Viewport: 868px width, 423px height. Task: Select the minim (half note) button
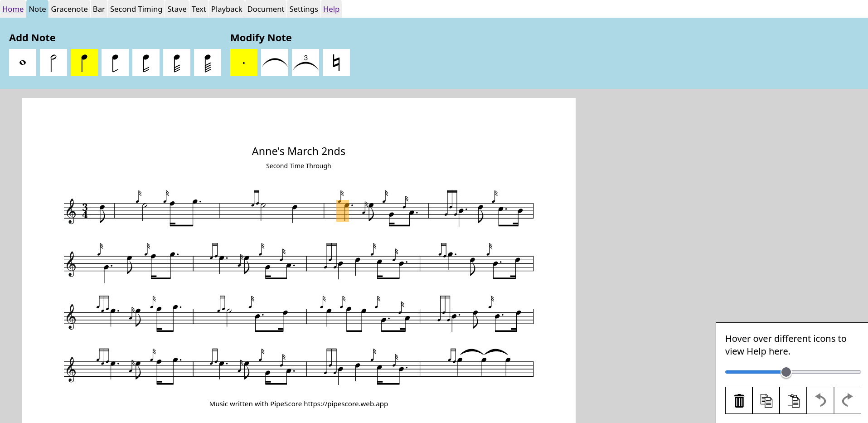pyautogui.click(x=53, y=63)
